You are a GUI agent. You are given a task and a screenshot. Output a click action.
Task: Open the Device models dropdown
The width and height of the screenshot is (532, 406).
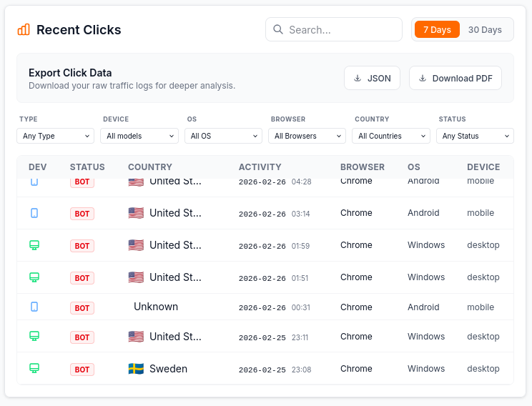click(139, 136)
